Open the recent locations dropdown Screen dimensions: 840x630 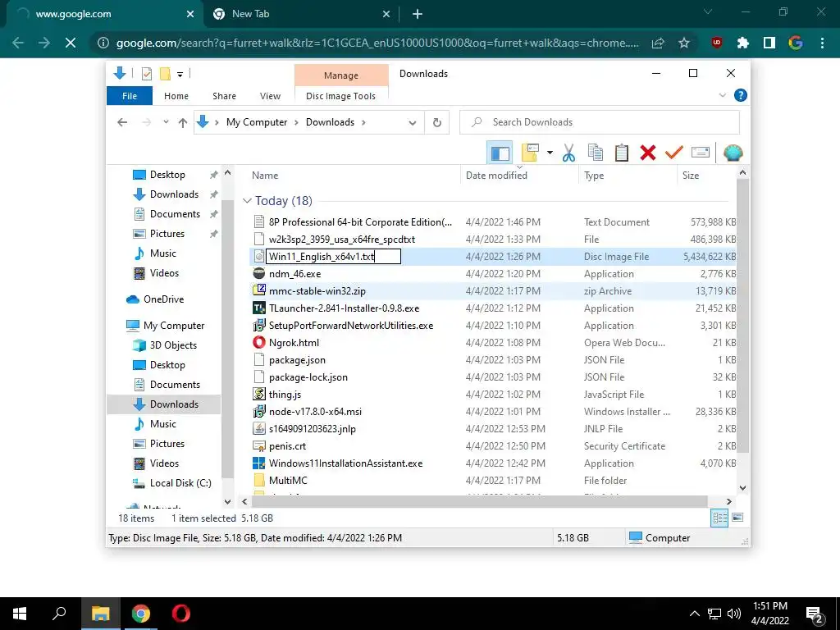click(166, 123)
